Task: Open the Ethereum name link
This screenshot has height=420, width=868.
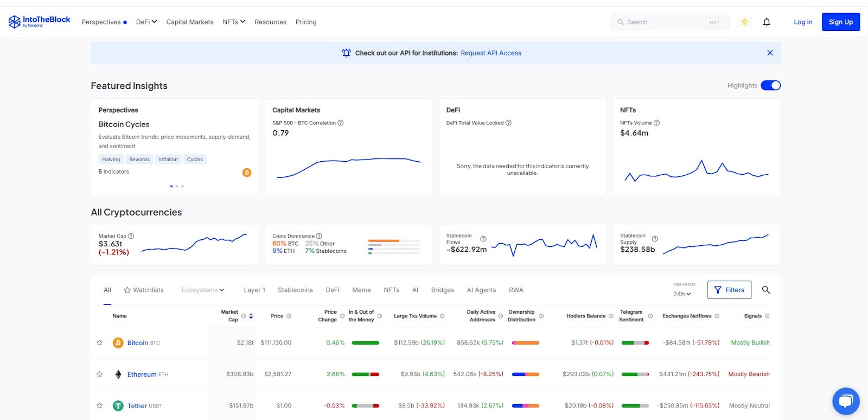Action: tap(142, 374)
